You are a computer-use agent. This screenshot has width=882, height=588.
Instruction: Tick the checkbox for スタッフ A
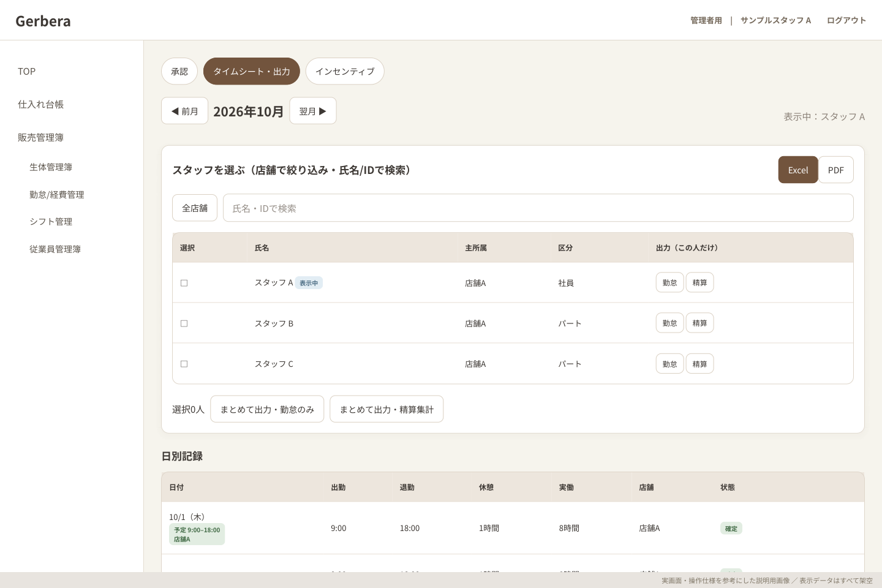click(x=184, y=283)
